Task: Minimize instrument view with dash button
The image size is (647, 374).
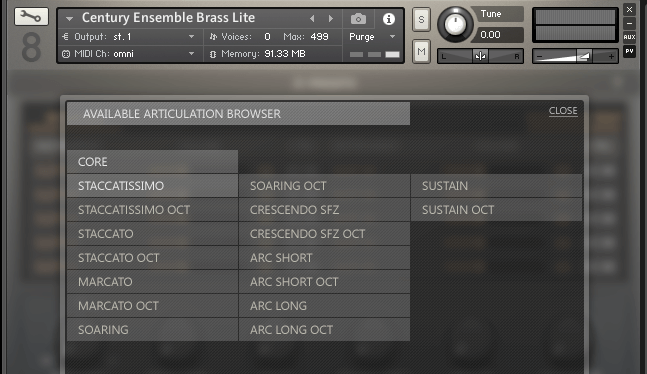Action: coord(629,24)
